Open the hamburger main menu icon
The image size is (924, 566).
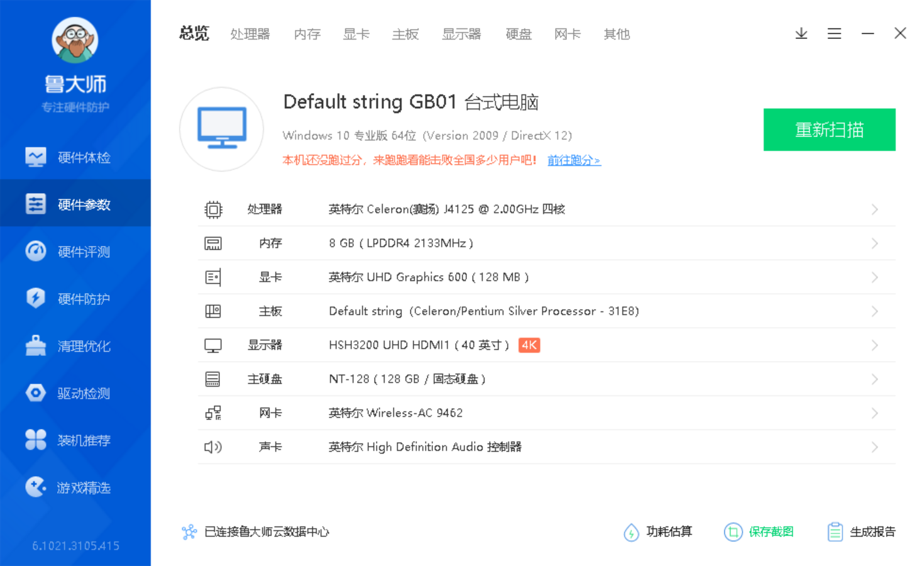pyautogui.click(x=834, y=33)
